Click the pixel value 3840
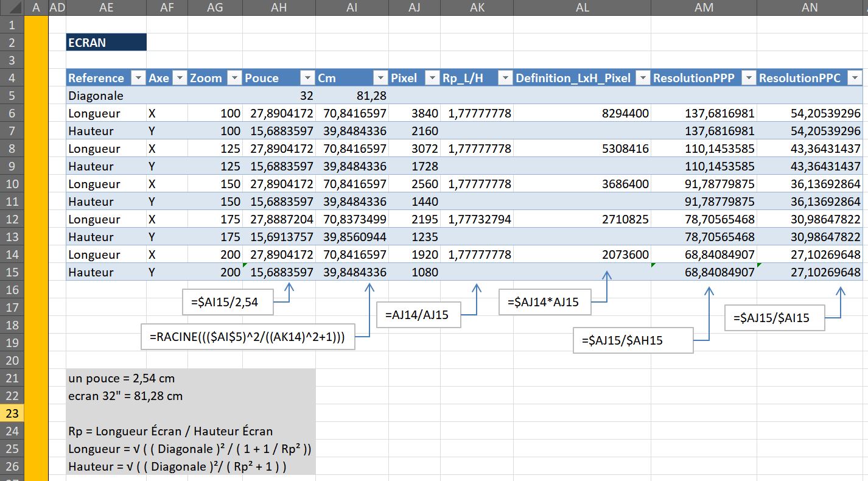The height and width of the screenshot is (481, 868). 415,113
